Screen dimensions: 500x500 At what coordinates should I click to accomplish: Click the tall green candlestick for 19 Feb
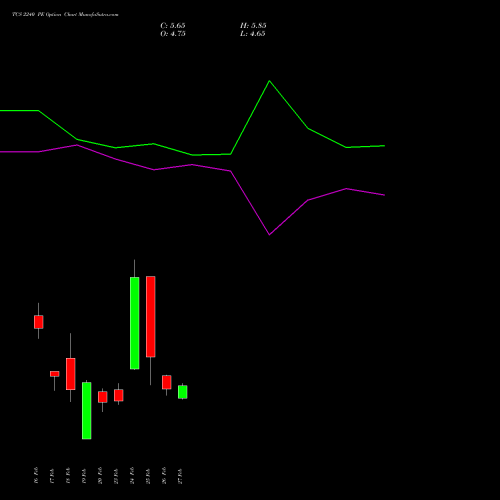tap(87, 411)
